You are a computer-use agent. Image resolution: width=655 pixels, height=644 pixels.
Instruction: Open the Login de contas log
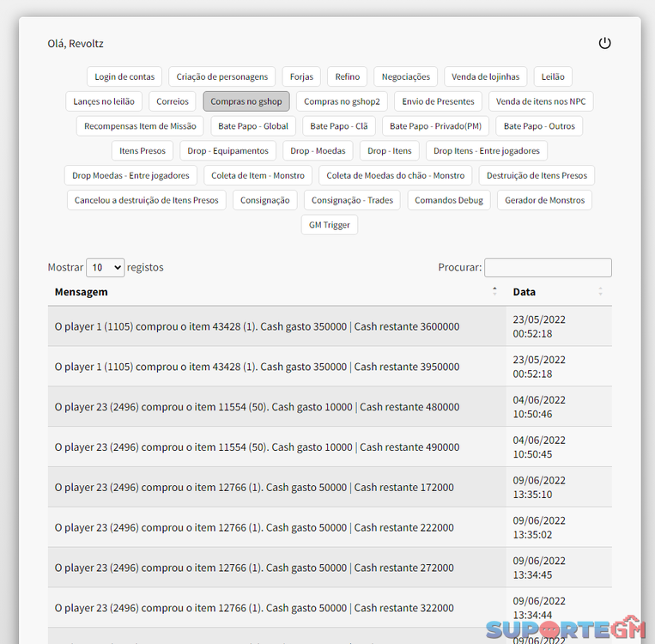tap(124, 76)
